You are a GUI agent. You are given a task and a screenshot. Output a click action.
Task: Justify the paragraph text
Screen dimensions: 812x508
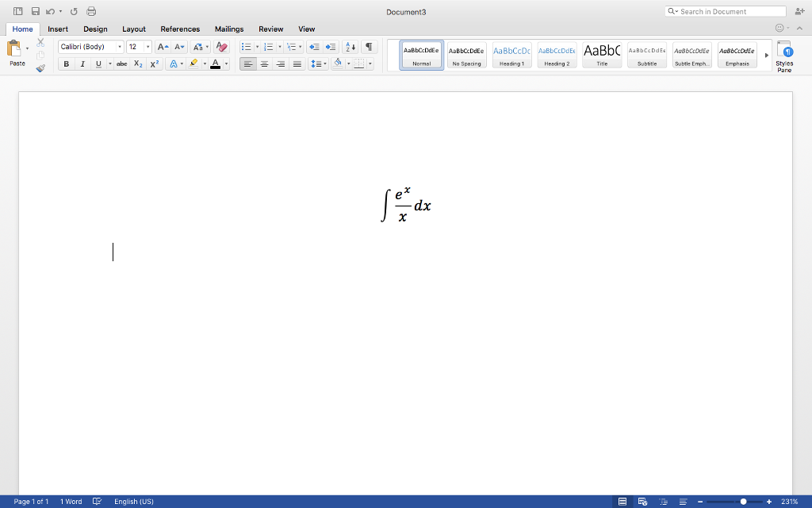[297, 63]
